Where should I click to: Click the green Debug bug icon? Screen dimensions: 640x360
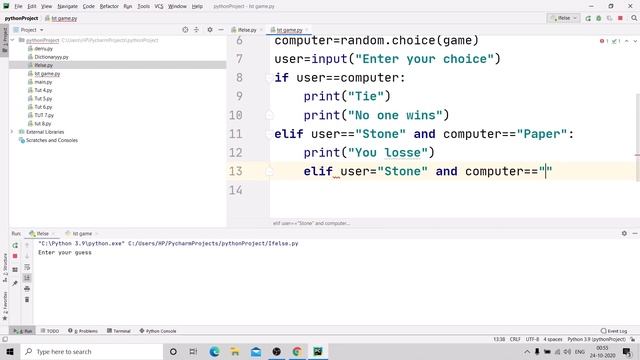click(x=599, y=18)
